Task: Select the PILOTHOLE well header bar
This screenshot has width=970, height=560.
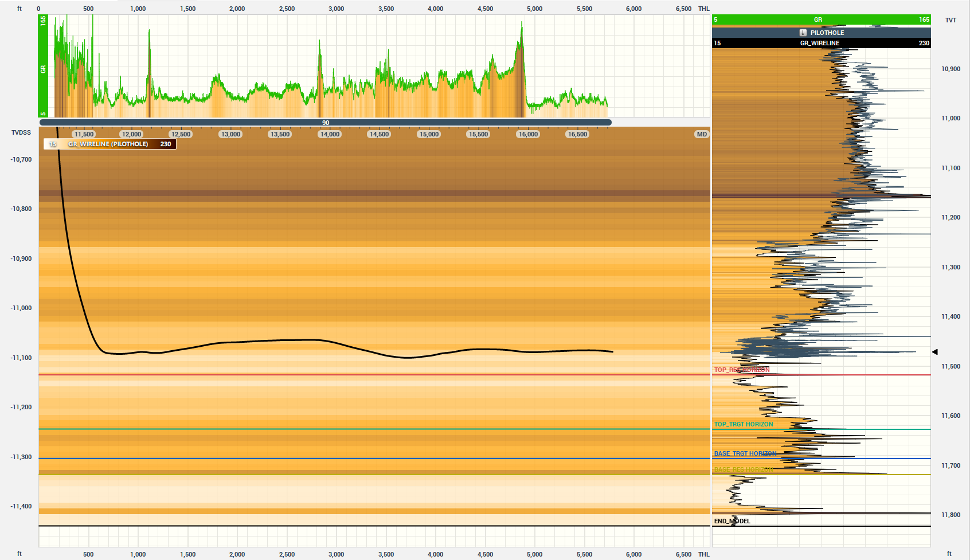Action: coord(822,33)
